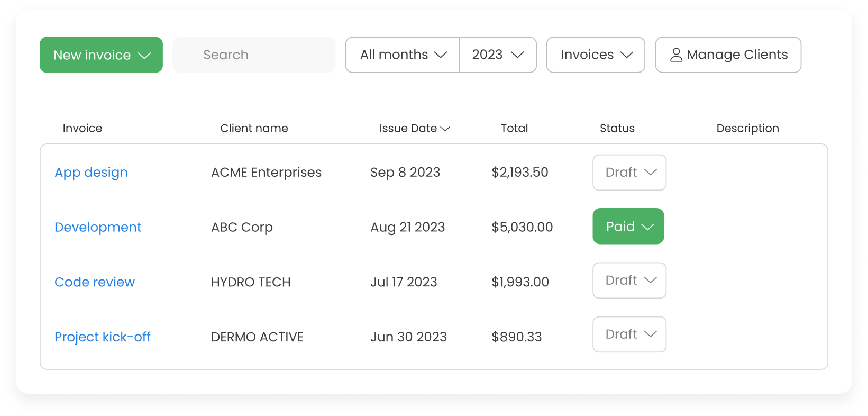Image resolution: width=868 pixels, height=416 pixels.
Task: Click the Aug 21 2023 date cell
Action: pyautogui.click(x=407, y=227)
